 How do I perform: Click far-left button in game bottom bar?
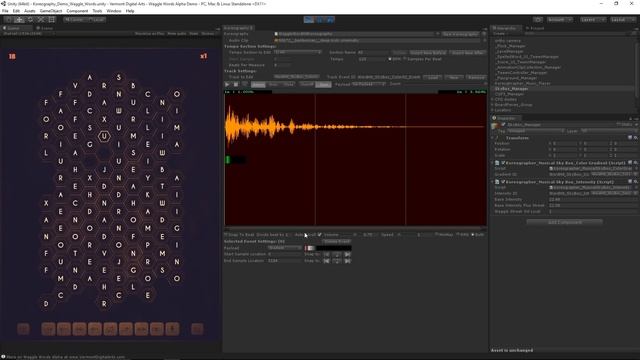23,329
